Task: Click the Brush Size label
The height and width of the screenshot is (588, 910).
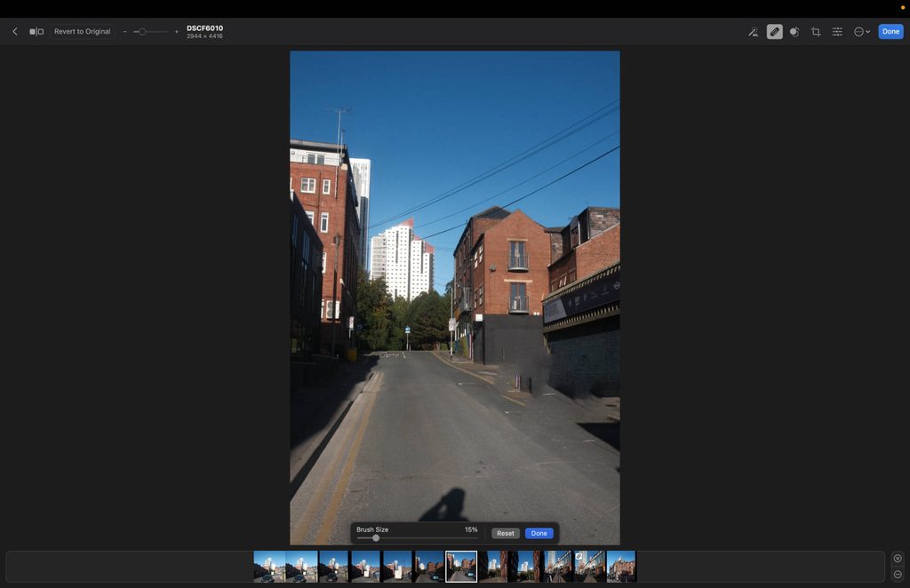Action: [372, 529]
